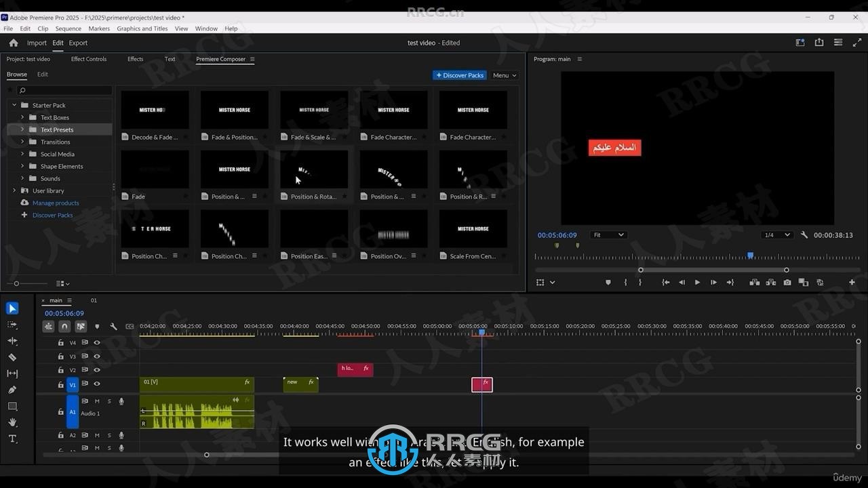Enable voice-over record on Audio 1
868x488 pixels.
pos(121,401)
